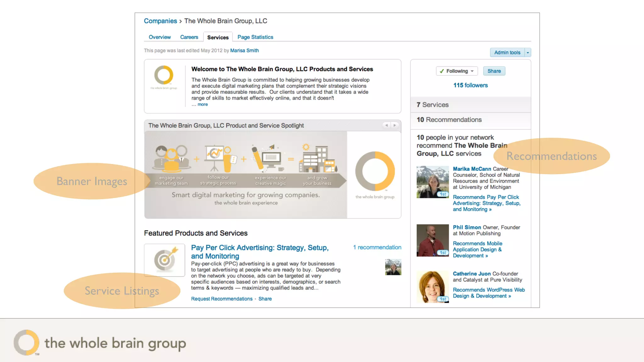Expand the Admin tools dropdown arrow
Screen dimensions: 644x362
[528, 52]
